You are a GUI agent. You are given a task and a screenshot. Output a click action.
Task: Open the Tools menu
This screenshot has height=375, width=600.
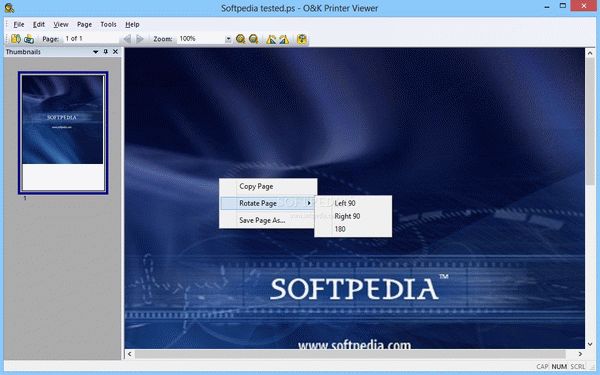[x=108, y=24]
